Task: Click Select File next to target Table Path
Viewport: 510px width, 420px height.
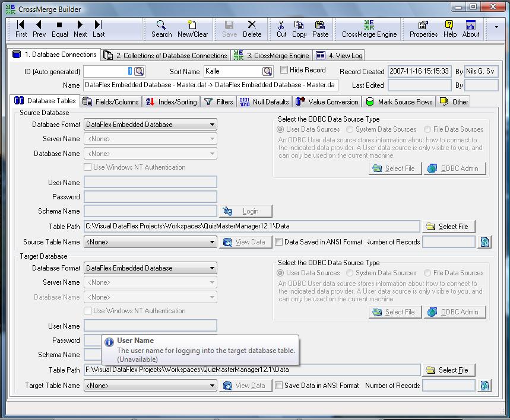Action: click(448, 370)
